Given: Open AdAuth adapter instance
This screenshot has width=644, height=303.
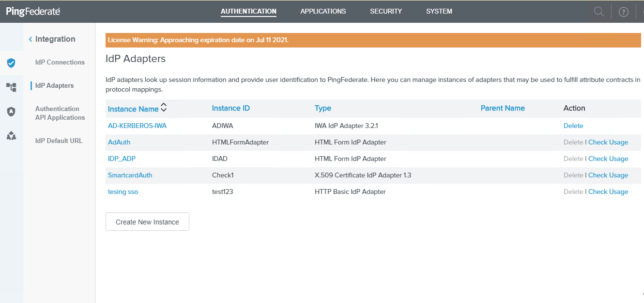Looking at the screenshot, I should coord(119,142).
